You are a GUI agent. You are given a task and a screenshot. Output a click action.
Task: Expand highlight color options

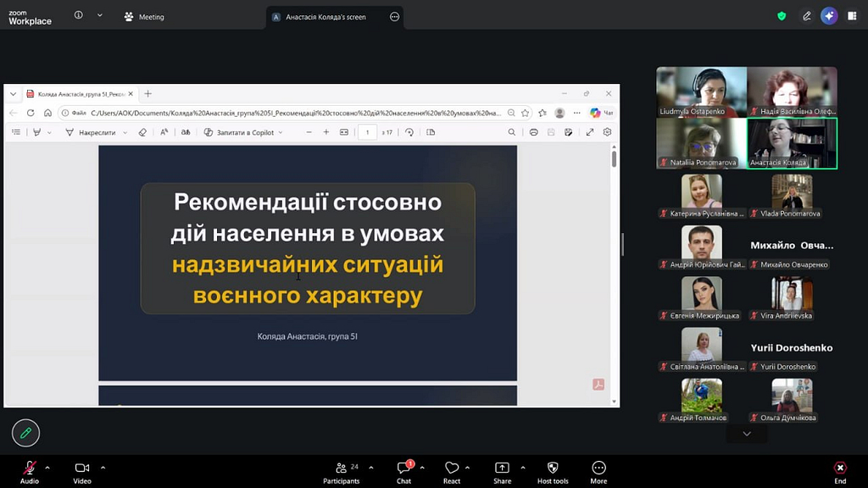coord(49,133)
